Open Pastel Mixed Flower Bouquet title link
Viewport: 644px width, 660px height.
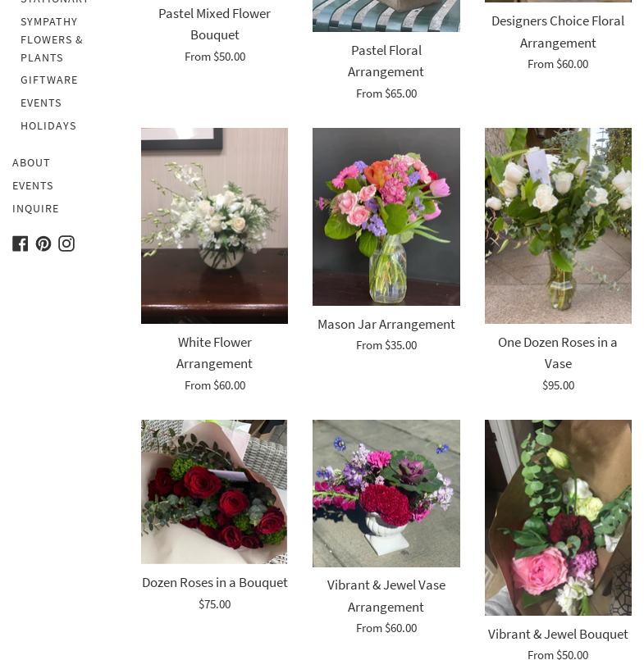coord(215,25)
